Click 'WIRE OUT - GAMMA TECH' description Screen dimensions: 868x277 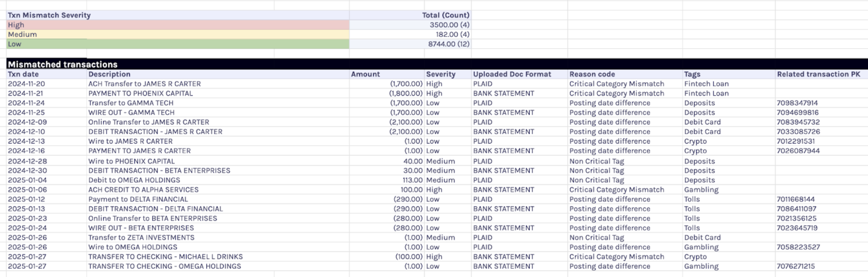click(218, 112)
